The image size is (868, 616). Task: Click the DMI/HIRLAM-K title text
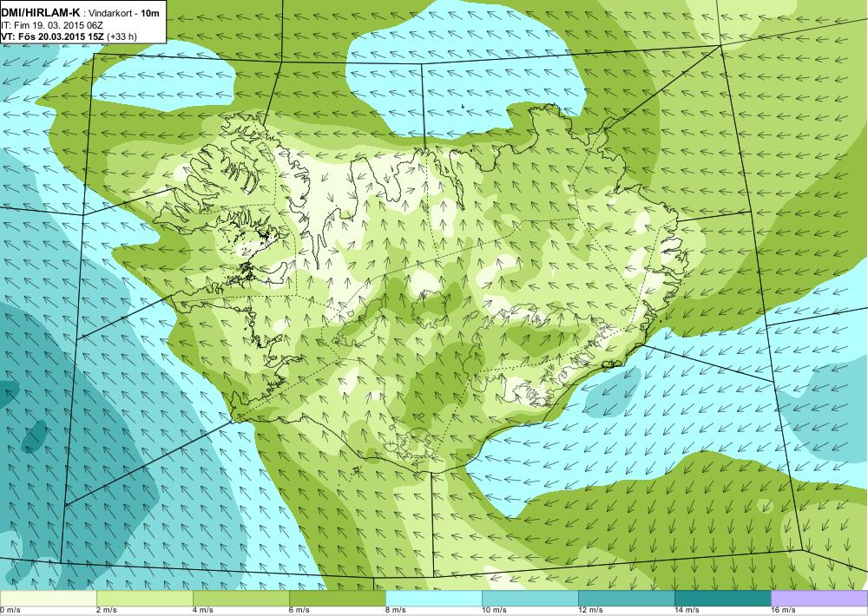point(41,12)
